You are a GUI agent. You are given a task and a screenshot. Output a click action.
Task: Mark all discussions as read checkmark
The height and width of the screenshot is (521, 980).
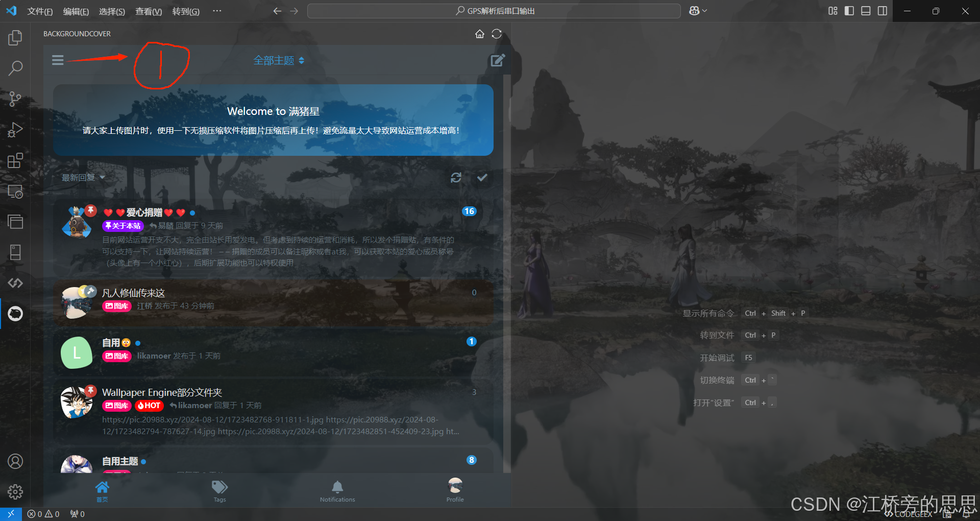pos(482,177)
